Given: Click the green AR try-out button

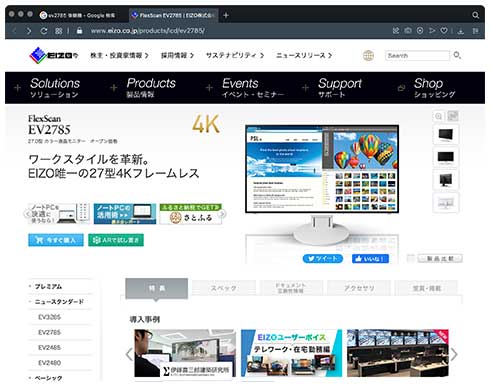Looking at the screenshot, I should [116, 240].
